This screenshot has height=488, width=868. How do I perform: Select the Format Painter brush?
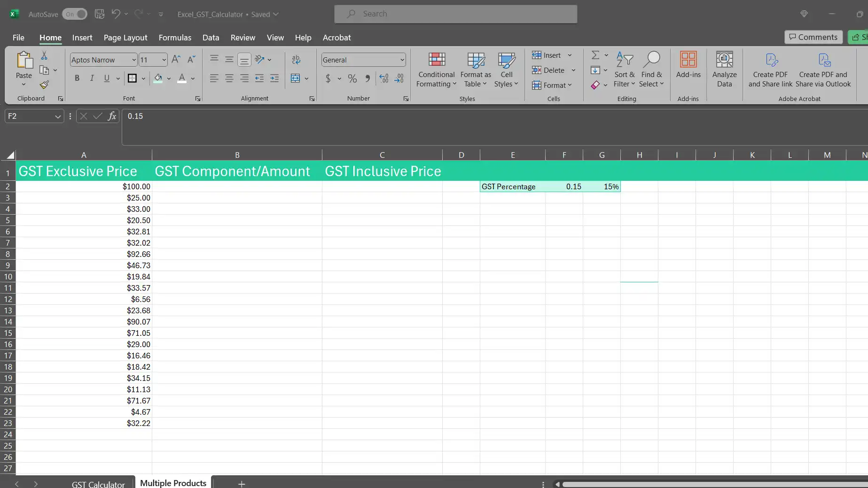click(44, 85)
